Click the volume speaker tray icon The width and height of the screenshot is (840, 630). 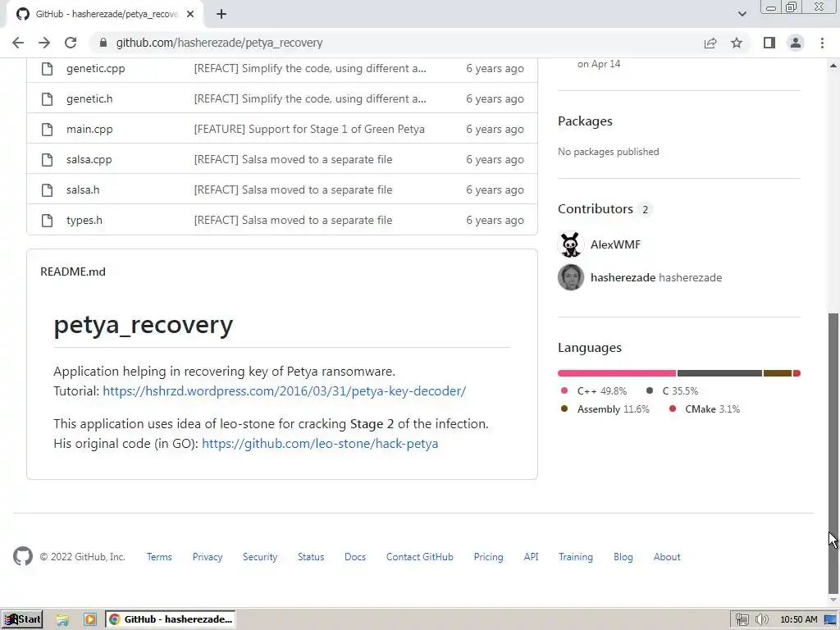click(x=762, y=620)
